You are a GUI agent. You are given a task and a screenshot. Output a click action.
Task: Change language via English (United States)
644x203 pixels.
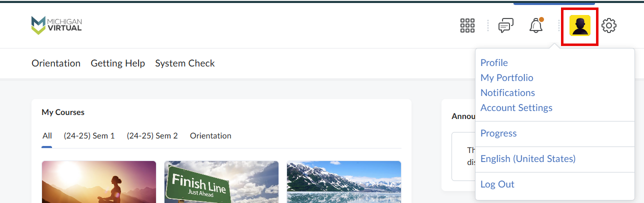(528, 158)
